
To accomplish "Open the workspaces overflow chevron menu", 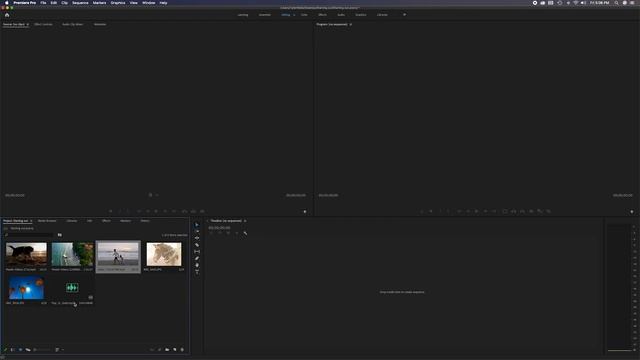I will pos(404,15).
